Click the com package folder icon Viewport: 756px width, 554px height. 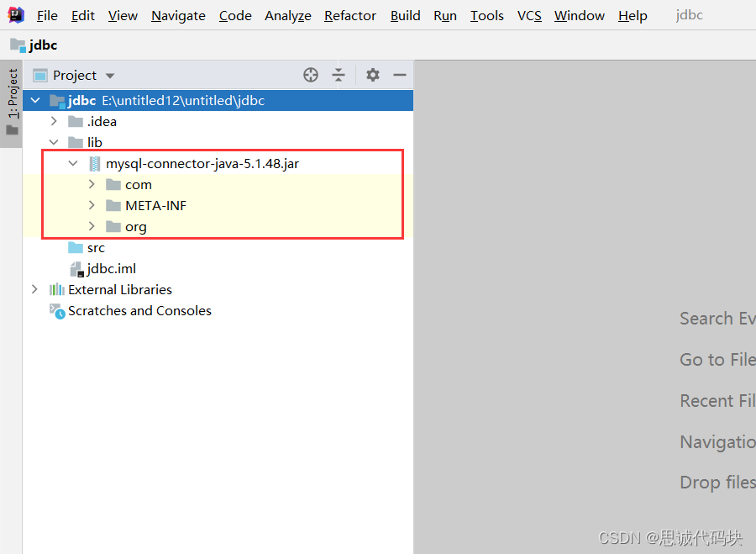[113, 184]
